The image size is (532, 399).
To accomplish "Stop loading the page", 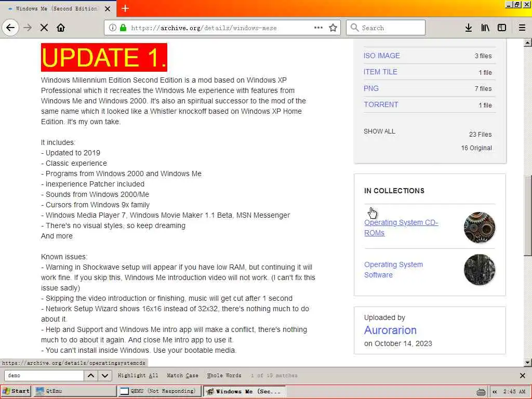I will point(44,28).
